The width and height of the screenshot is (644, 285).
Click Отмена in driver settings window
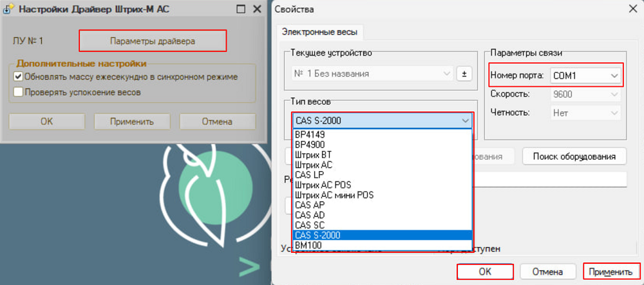(216, 121)
